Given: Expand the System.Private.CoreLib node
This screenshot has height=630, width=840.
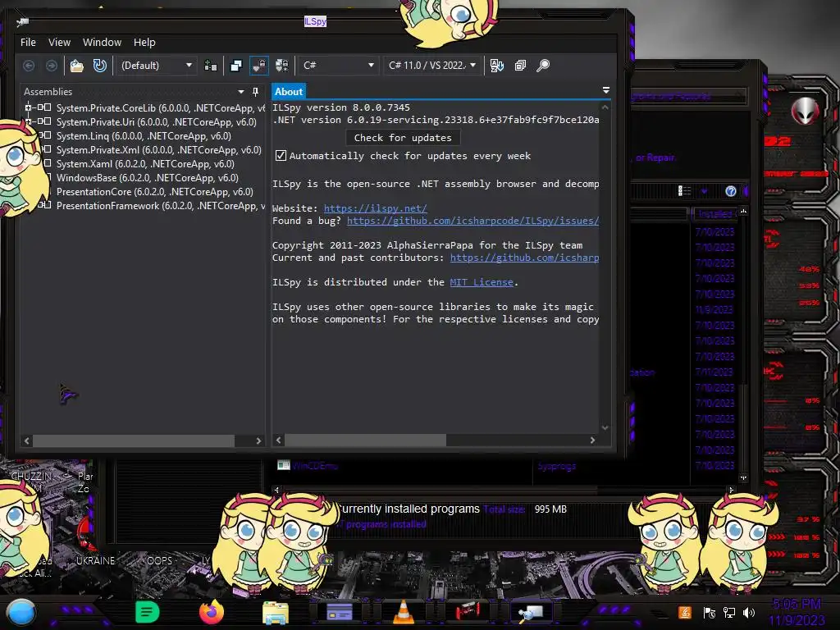Looking at the screenshot, I should [28, 107].
